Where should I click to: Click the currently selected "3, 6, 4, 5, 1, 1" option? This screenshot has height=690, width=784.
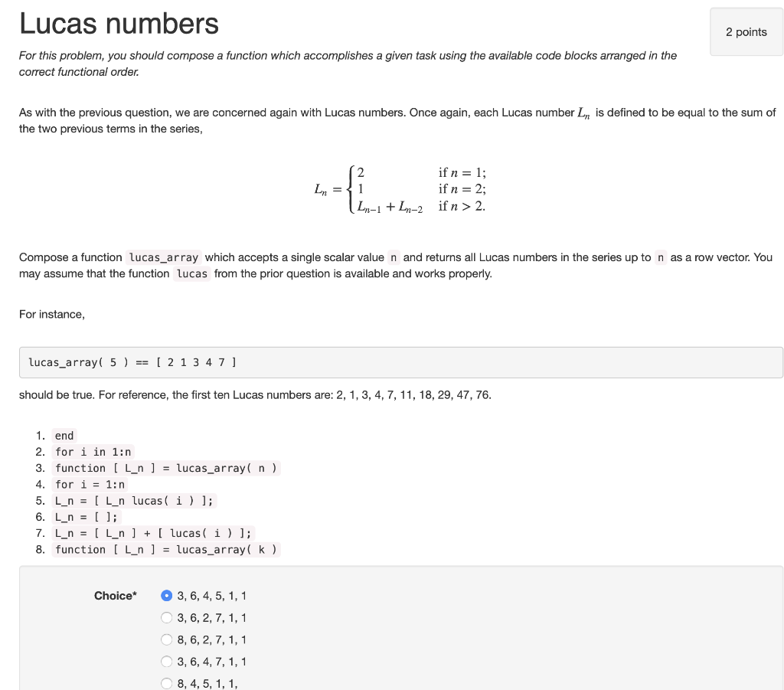[x=167, y=595]
